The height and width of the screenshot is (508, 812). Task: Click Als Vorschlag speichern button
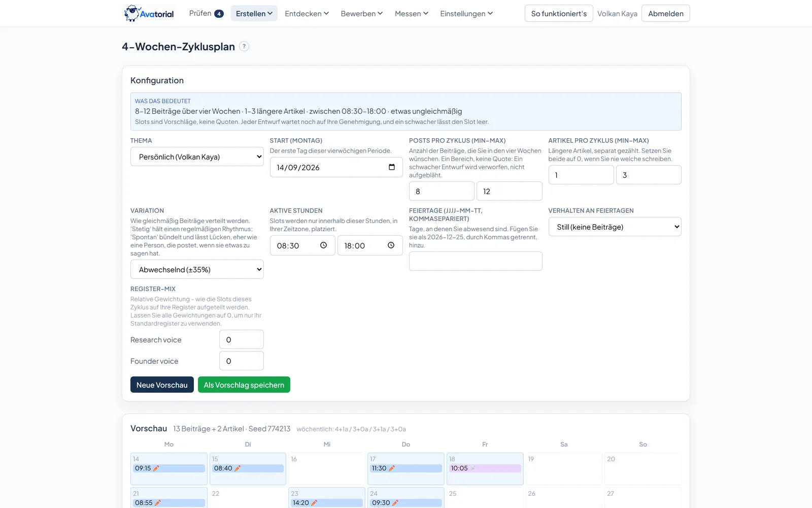pyautogui.click(x=244, y=385)
